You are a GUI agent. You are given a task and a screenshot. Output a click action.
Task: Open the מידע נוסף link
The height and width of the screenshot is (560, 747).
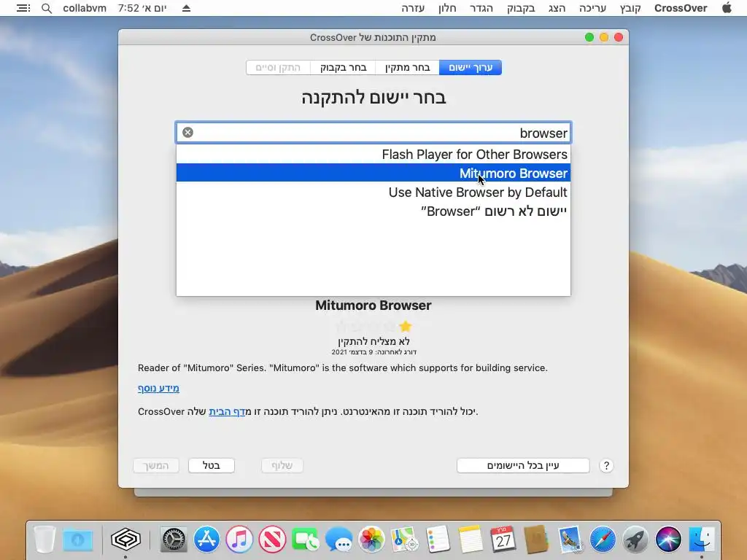click(158, 389)
